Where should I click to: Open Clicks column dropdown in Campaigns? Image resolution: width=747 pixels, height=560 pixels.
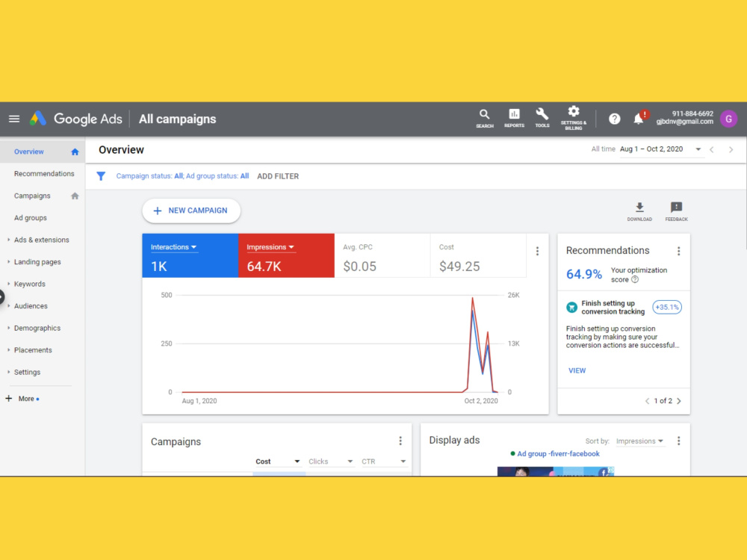click(331, 461)
